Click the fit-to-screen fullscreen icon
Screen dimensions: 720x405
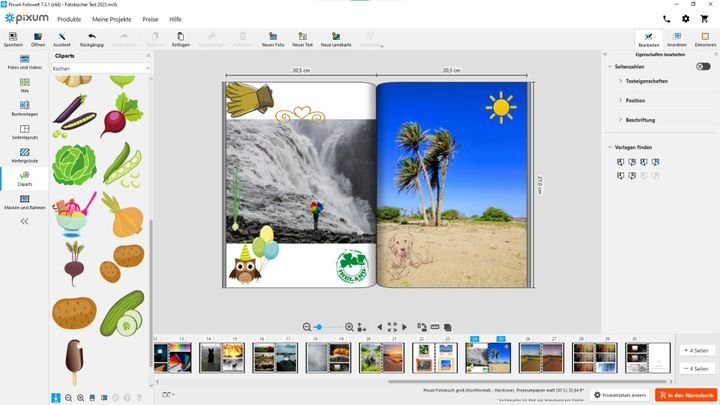point(392,327)
